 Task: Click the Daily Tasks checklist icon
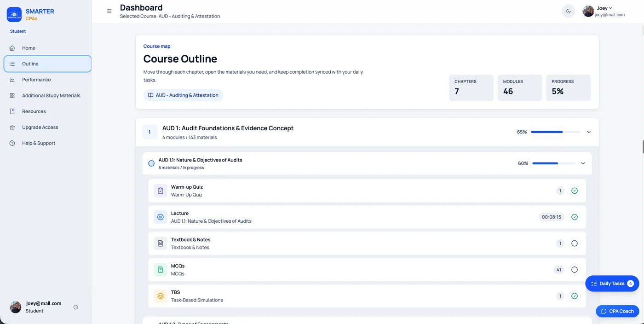(594, 283)
